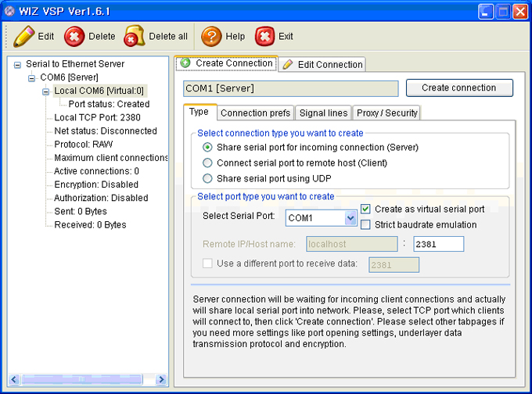
Task: Collapse the 'Local COM6 [Virtual:0]' node
Action: (x=45, y=91)
